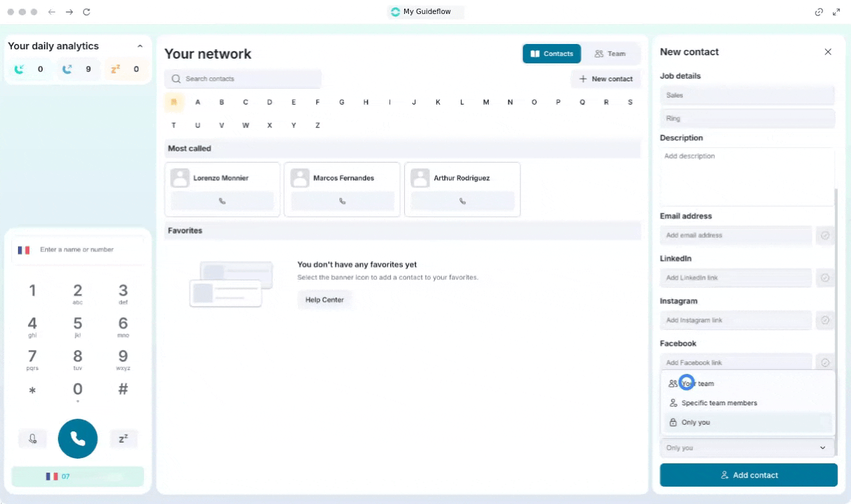Reload the page with the refresh icon
Image resolution: width=851 pixels, height=504 pixels.
click(87, 12)
